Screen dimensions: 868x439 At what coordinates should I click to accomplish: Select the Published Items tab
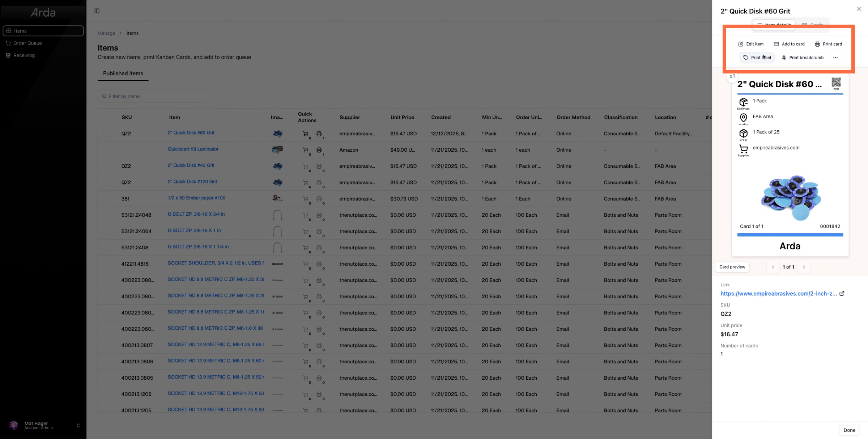point(123,73)
